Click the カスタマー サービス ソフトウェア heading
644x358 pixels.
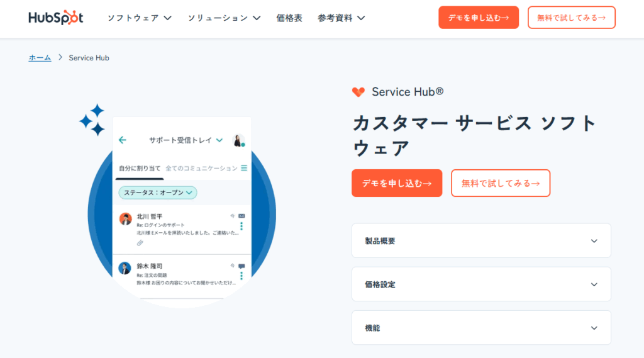(x=475, y=136)
